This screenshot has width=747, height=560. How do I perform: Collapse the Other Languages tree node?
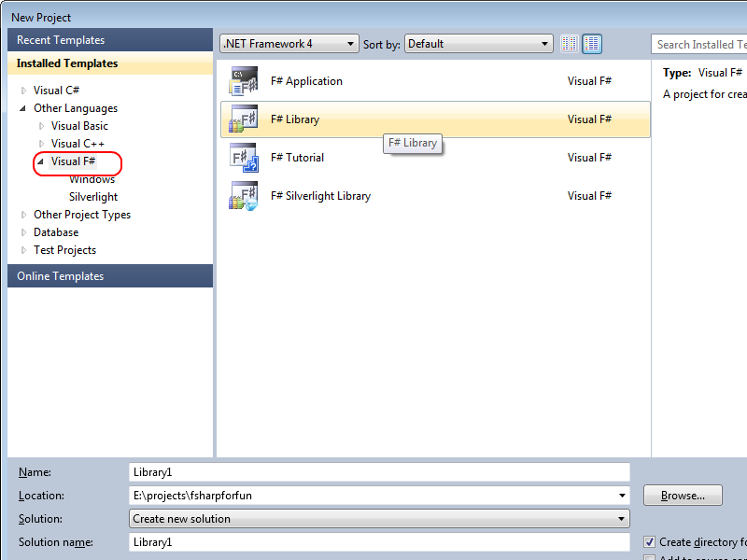tap(22, 108)
